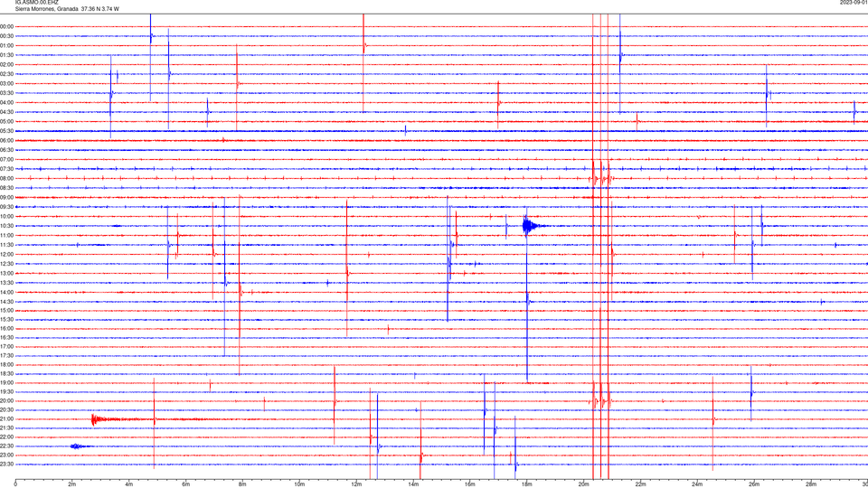Image resolution: width=868 pixels, height=488 pixels.
Task: Click the 10:30 trace label
Action: (7, 226)
